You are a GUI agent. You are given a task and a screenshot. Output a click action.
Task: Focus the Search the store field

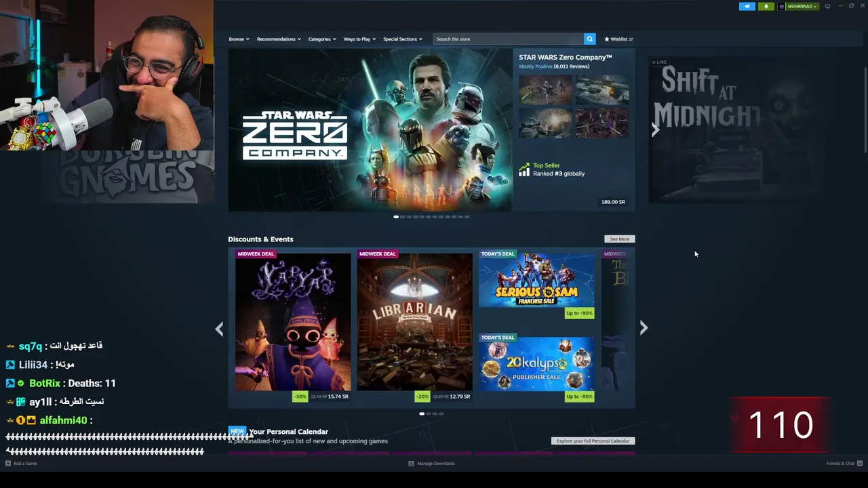[x=509, y=39]
